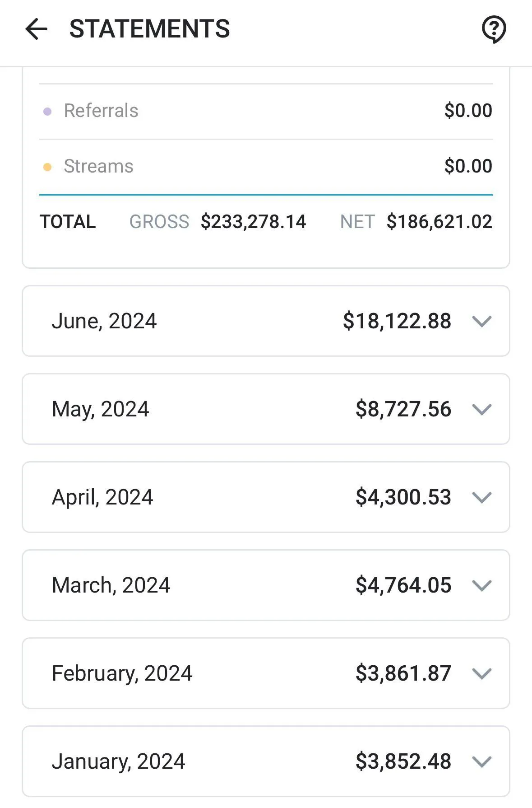This screenshot has width=532, height=808.
Task: Go back using the arrow icon
Action: tap(36, 29)
